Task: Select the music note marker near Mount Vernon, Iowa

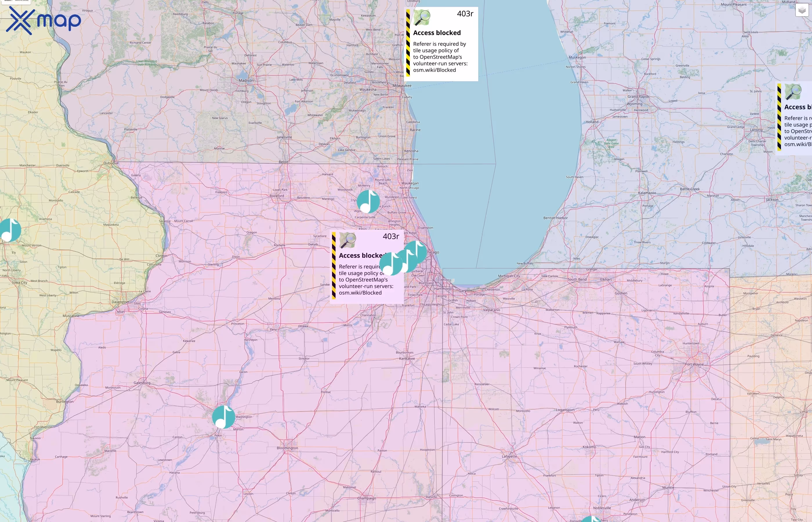Action: pyautogui.click(x=10, y=230)
